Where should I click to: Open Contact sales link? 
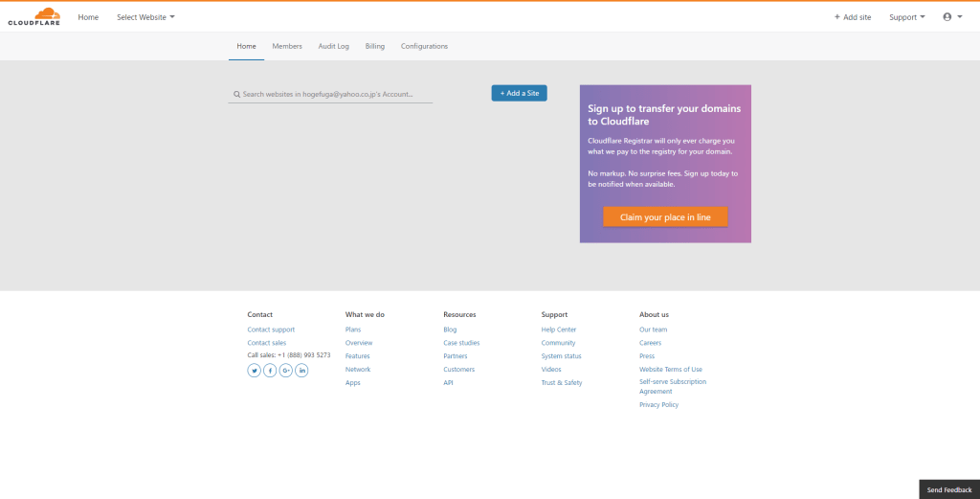[x=267, y=343]
